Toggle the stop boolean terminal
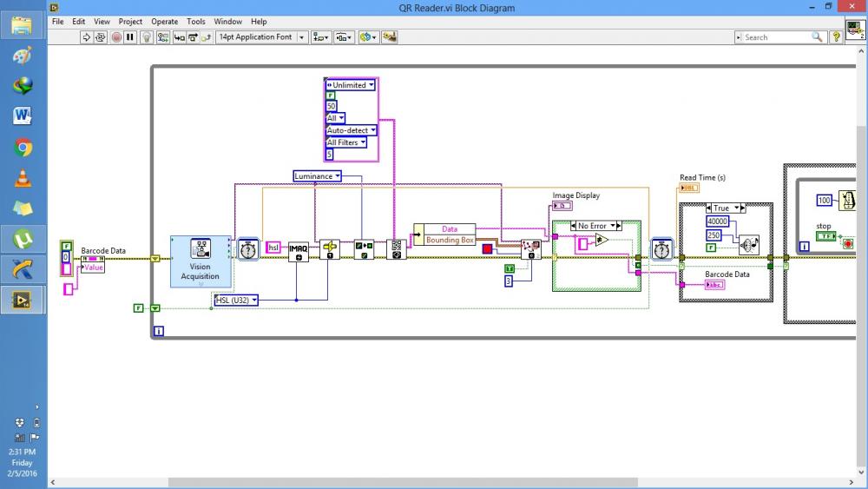Viewport: 868px width, 489px height. 825,236
